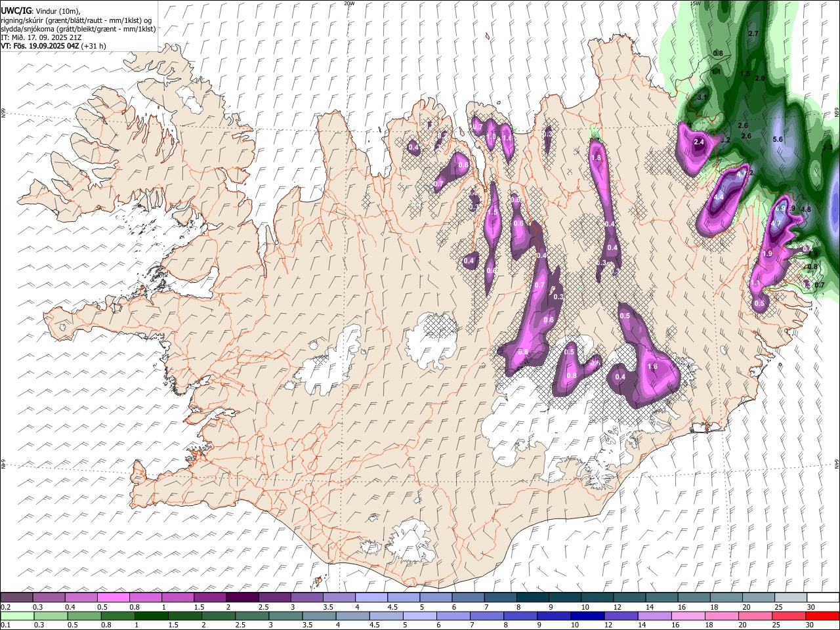Image resolution: width=840 pixels, height=630 pixels.
Task: Click the 'IT: Mið. 17. 09. 2025 21Z' line
Action: click(41, 37)
